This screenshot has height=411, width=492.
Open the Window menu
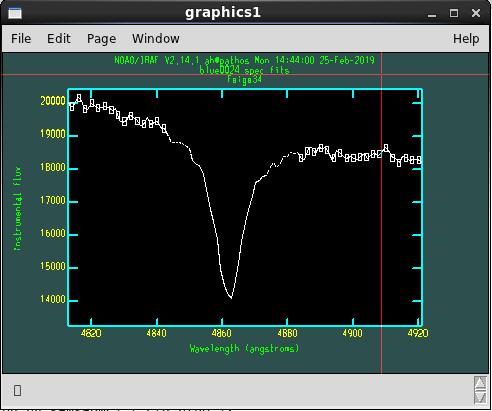point(156,39)
